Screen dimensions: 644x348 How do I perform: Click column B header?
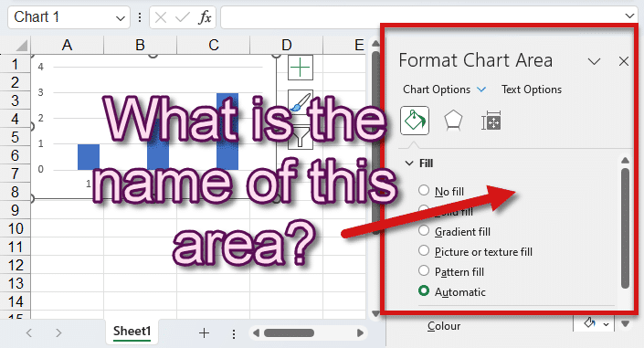[140, 45]
